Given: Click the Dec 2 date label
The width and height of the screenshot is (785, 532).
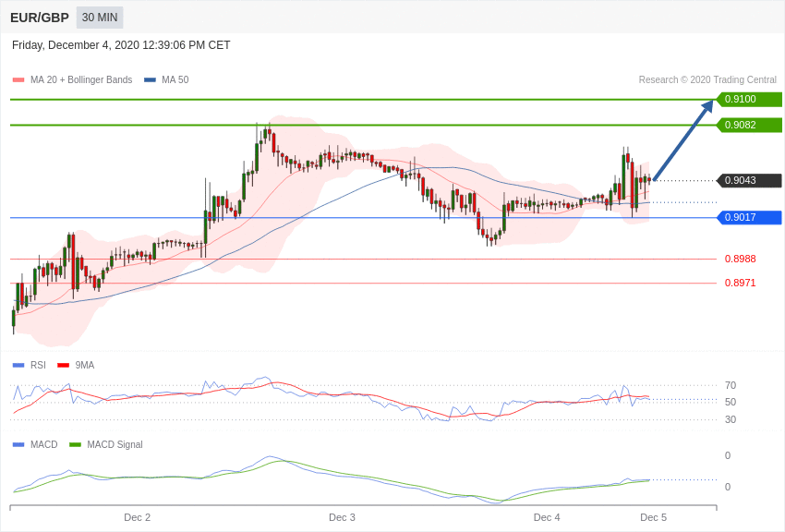Looking at the screenshot, I should click(x=138, y=517).
